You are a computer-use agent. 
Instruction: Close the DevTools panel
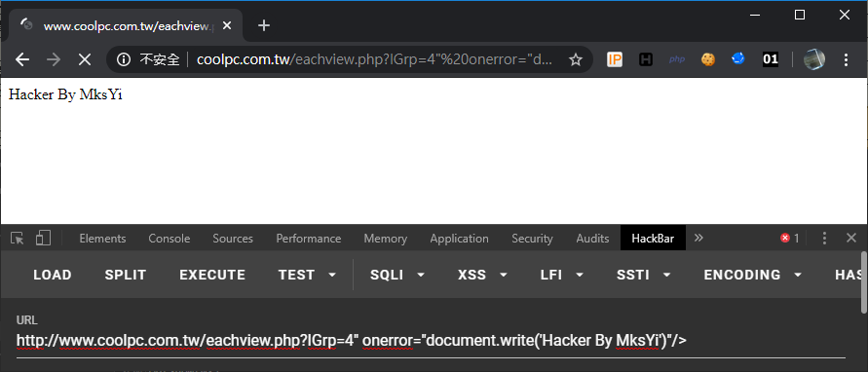851,238
